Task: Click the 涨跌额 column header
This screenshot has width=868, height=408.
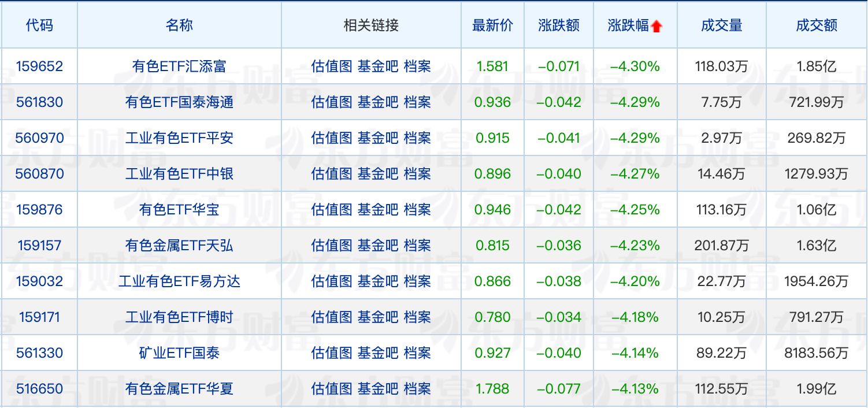Action: point(558,25)
